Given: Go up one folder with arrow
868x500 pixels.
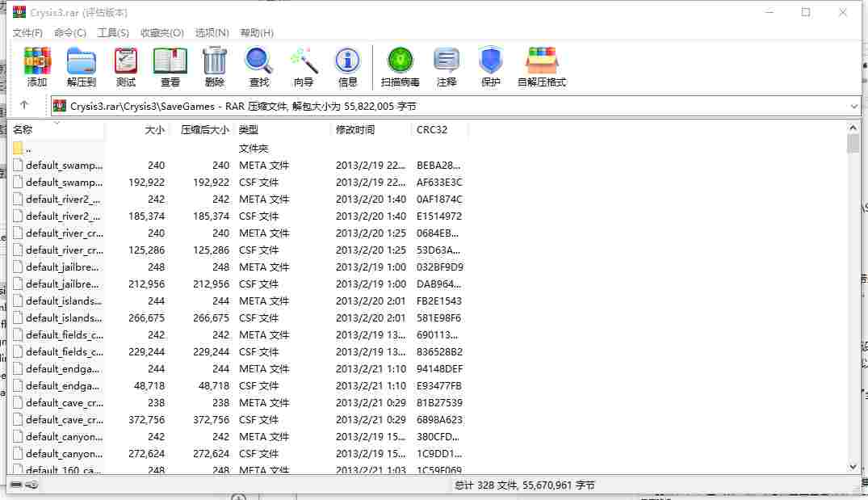Looking at the screenshot, I should (x=23, y=105).
